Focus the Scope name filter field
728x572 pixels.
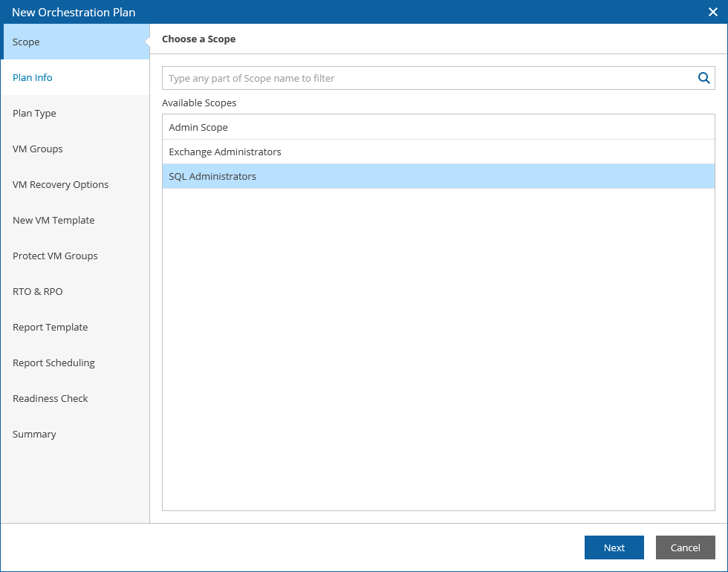pyautogui.click(x=427, y=78)
